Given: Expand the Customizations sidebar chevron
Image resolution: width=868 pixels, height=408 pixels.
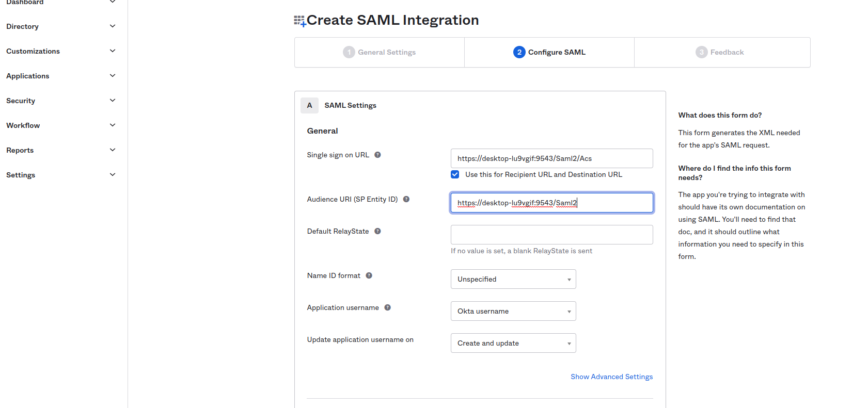Looking at the screenshot, I should click(113, 51).
